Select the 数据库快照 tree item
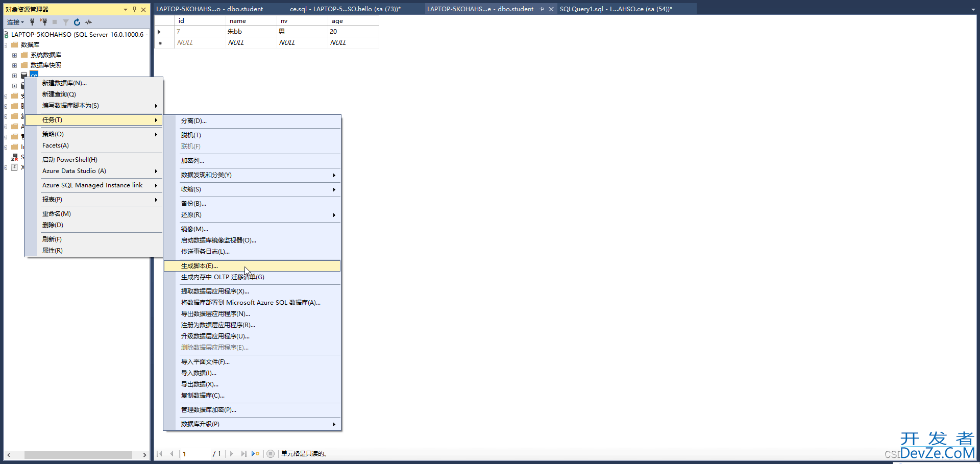980x464 pixels. [x=46, y=65]
